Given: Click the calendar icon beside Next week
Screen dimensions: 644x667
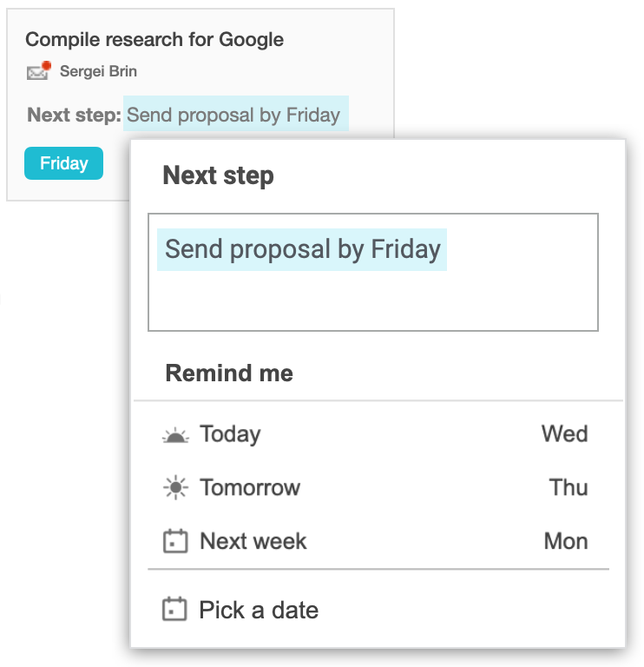Looking at the screenshot, I should click(175, 541).
